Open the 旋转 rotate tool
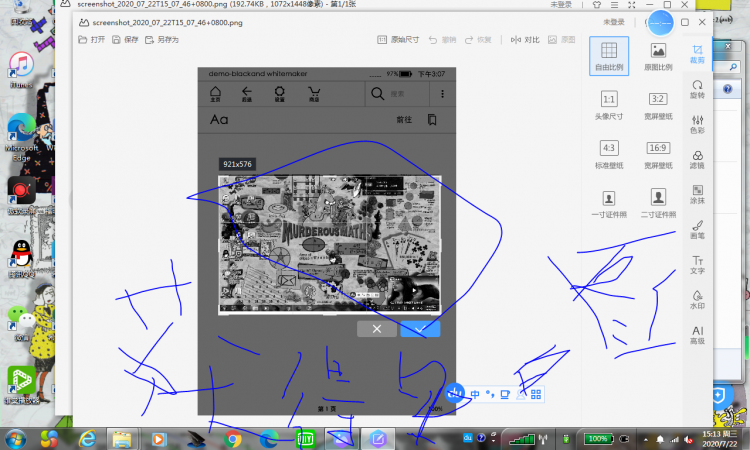 [697, 89]
